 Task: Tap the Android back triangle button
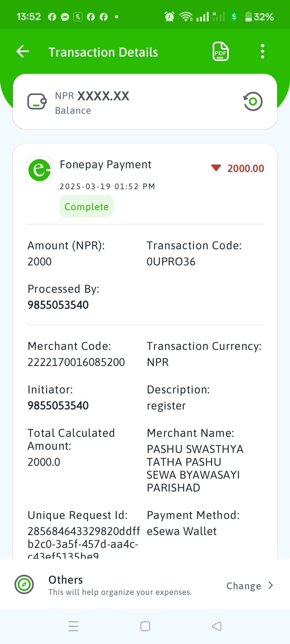(217, 626)
